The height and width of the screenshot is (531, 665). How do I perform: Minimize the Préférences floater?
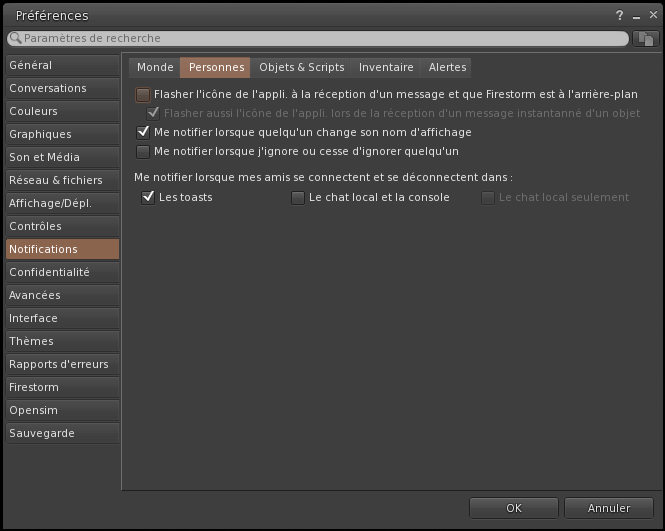tap(634, 15)
